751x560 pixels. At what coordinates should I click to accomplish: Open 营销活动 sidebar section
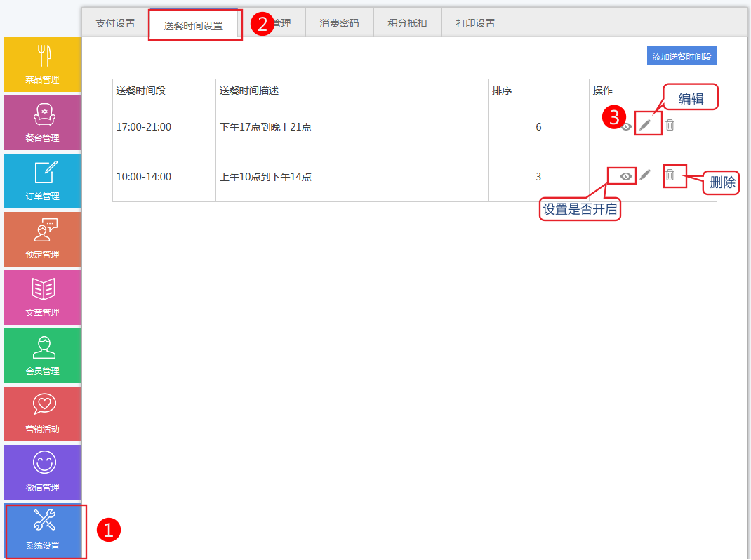(43, 414)
